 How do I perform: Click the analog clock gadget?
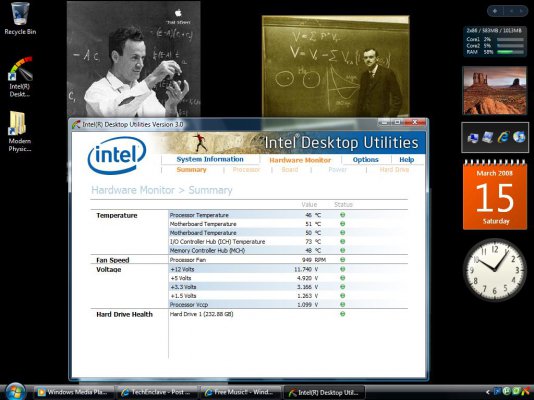pyautogui.click(x=494, y=270)
